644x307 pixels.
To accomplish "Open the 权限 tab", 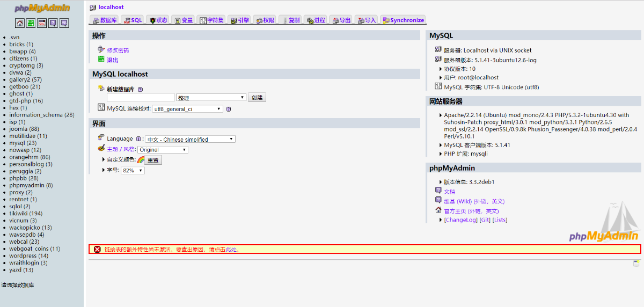I will pyautogui.click(x=265, y=20).
